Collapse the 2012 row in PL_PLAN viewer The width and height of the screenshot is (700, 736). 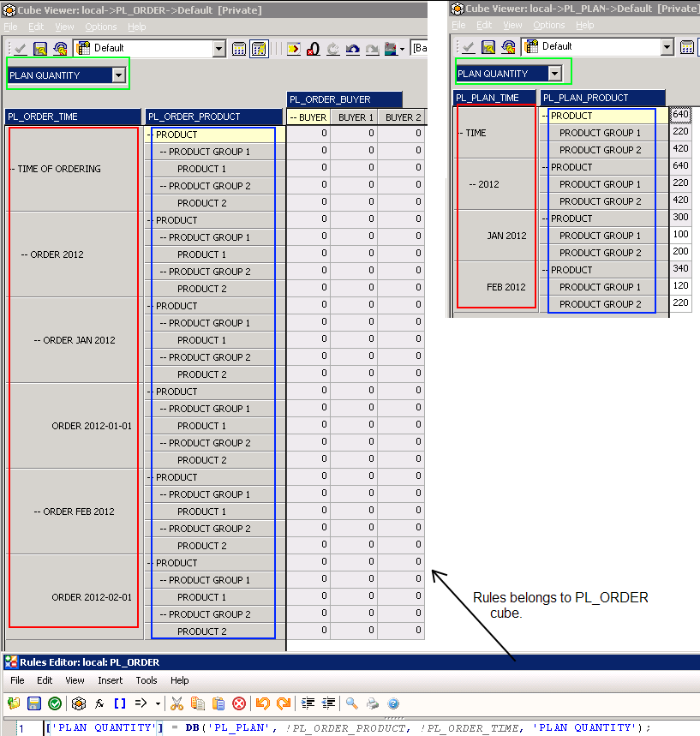(472, 184)
